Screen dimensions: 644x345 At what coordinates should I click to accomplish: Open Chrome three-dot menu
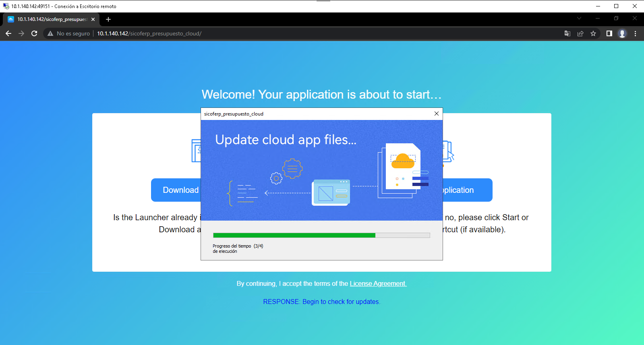pos(635,33)
